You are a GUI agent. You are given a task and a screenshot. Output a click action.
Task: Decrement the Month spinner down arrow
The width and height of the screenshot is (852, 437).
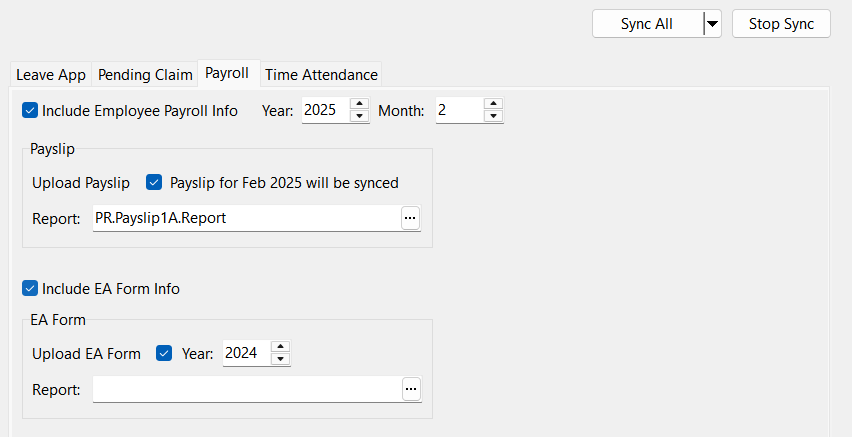492,116
